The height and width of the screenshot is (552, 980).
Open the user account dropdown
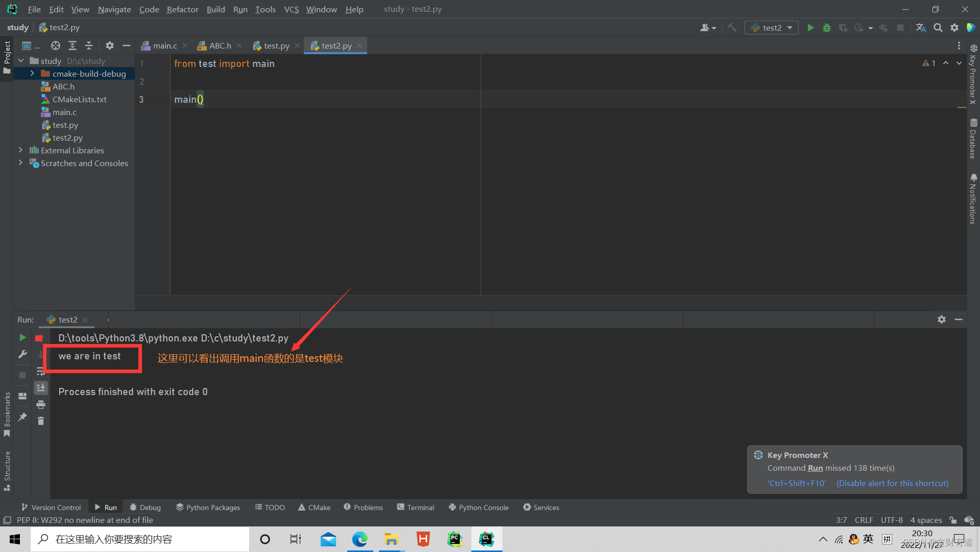tap(708, 28)
